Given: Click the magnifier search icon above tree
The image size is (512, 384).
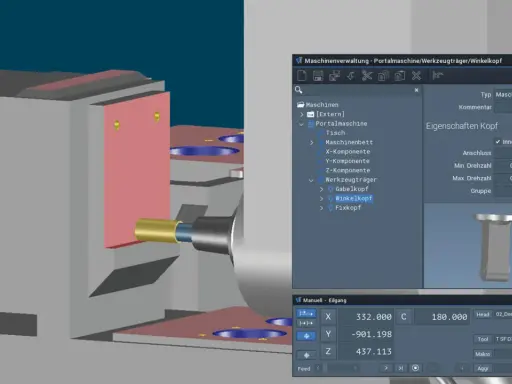Looking at the screenshot, I should [299, 90].
